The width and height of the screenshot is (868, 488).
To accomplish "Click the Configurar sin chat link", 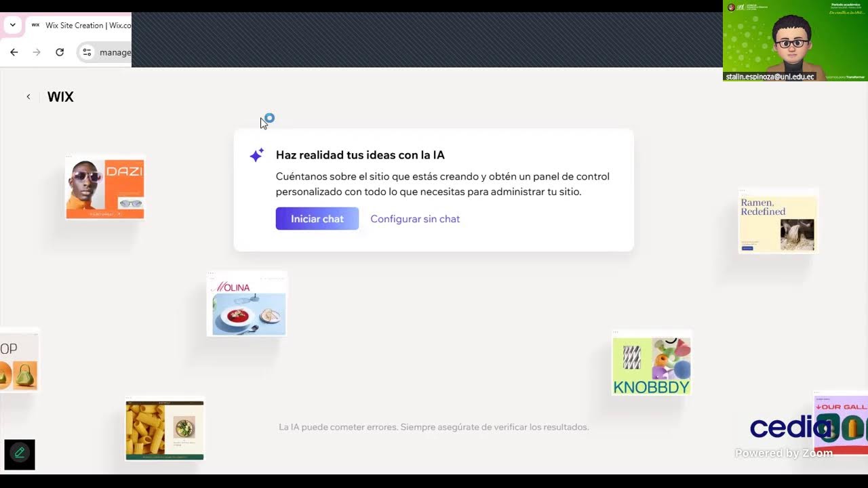I will (415, 219).
